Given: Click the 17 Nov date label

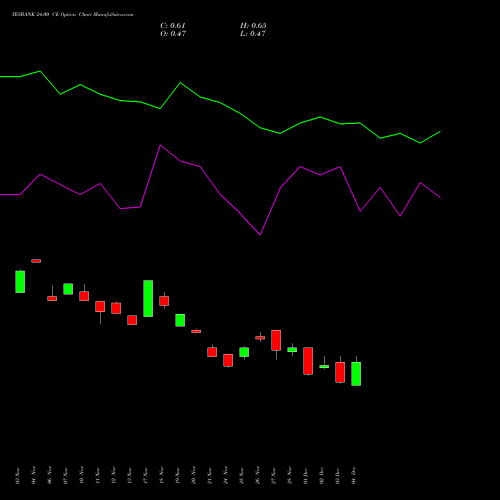Looking at the screenshot, I should click(x=146, y=476).
